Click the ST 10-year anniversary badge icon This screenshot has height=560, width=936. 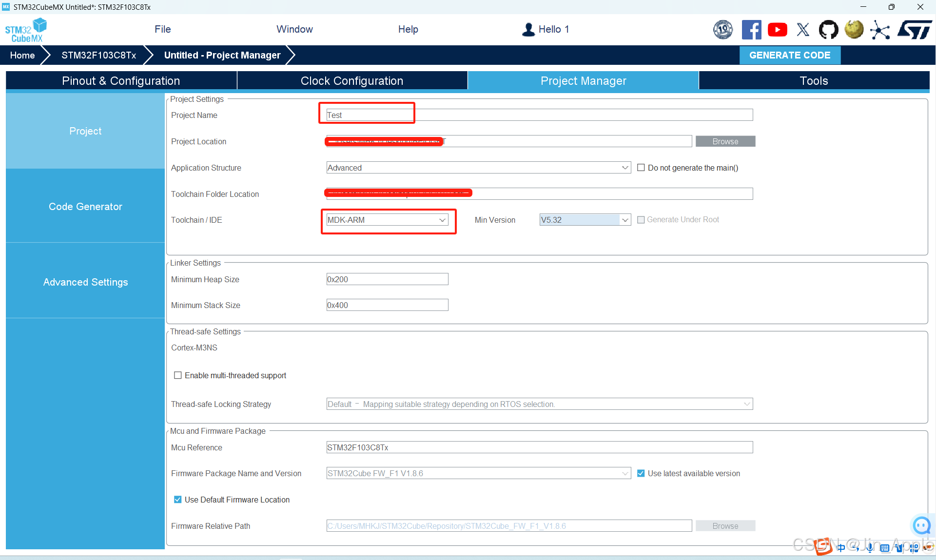723,30
